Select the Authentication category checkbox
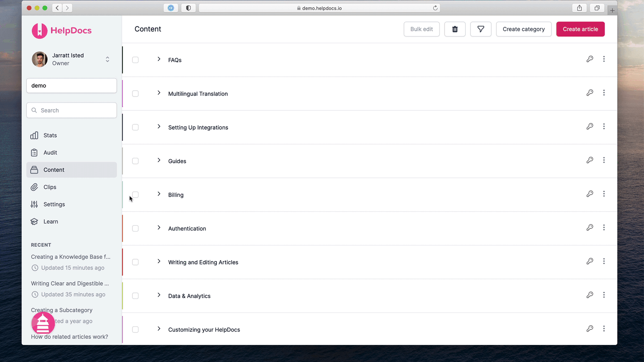This screenshot has height=362, width=644. (135, 228)
